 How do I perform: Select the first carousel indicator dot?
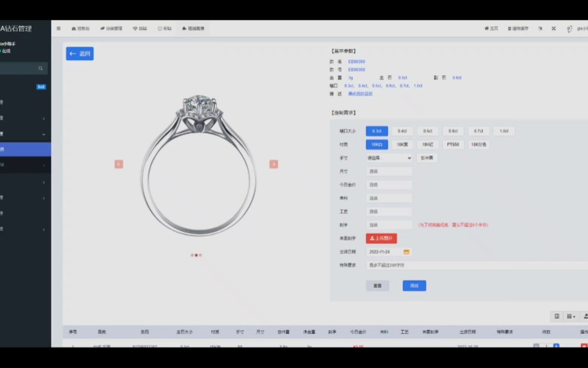192,255
